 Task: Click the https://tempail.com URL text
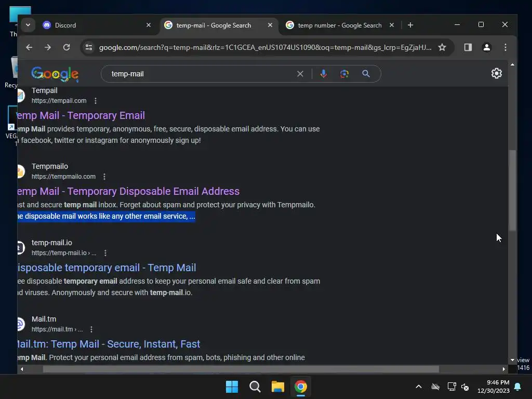coord(59,101)
